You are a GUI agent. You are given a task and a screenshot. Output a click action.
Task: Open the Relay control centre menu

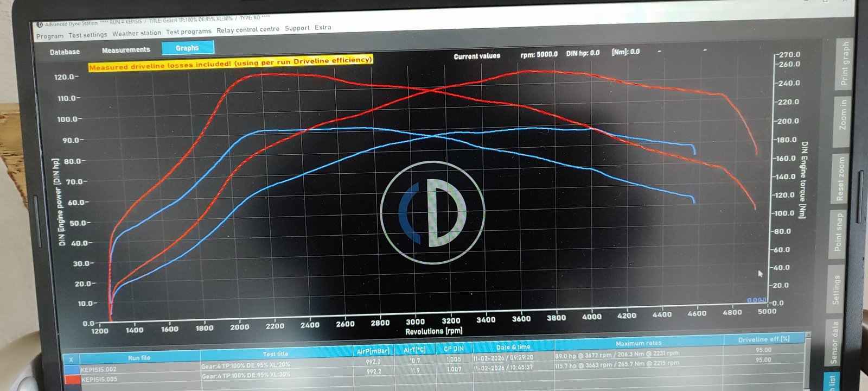click(x=247, y=30)
